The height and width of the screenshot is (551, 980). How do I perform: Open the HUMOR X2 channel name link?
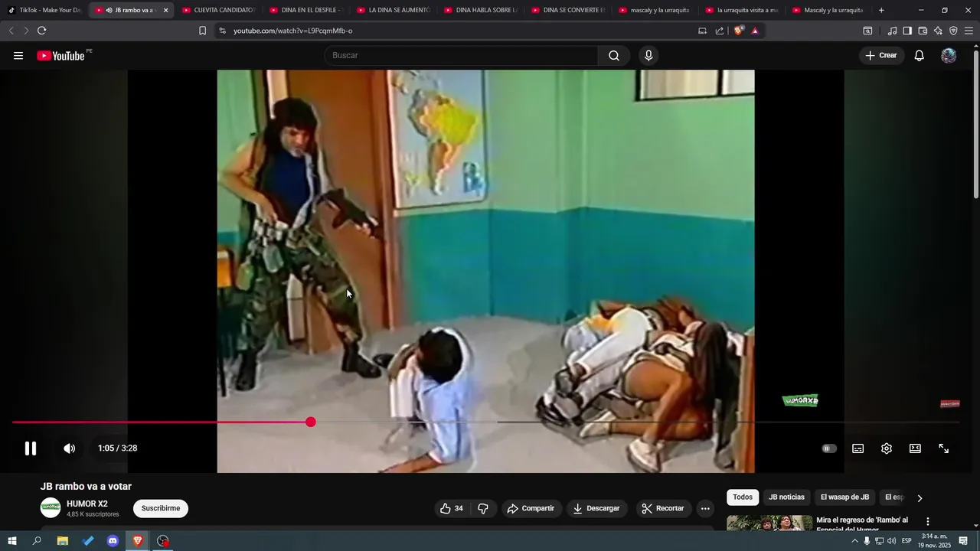87,504
